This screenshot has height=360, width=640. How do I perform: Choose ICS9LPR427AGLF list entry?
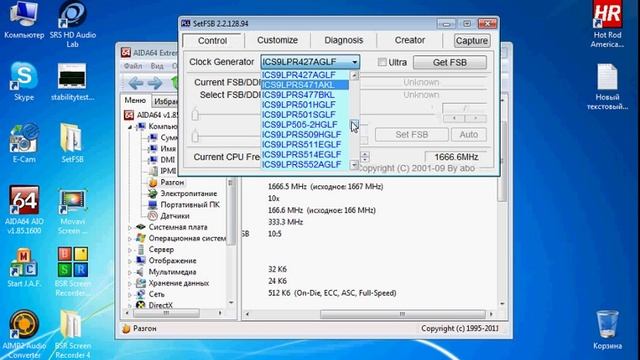click(x=305, y=75)
